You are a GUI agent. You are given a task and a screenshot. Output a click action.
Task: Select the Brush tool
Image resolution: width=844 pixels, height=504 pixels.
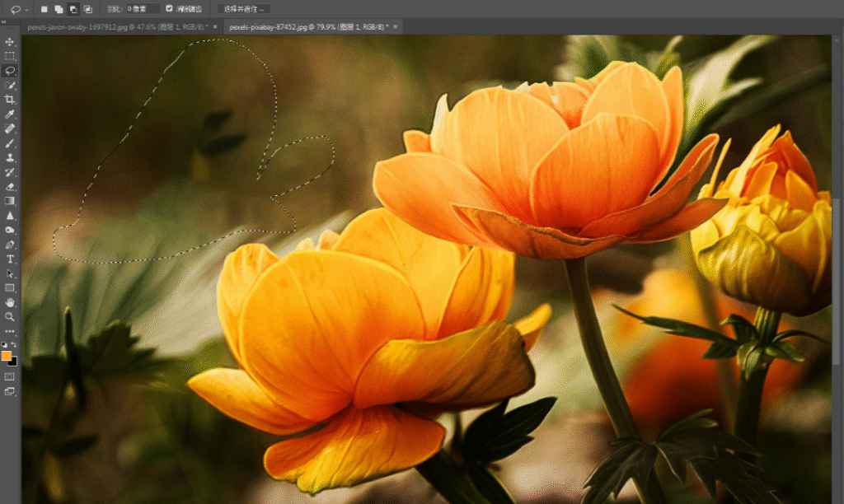(10, 143)
